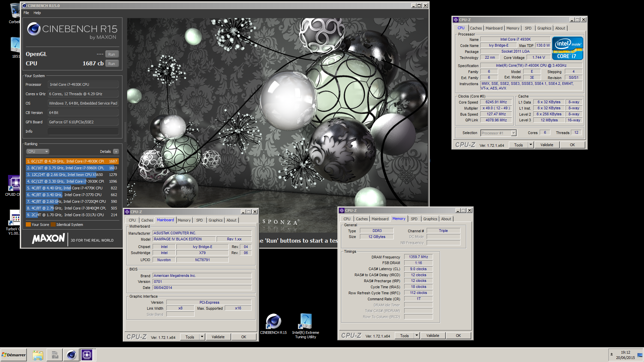Click the Mainboard CPU-Z window title icon
The image size is (644, 362).
point(127,212)
